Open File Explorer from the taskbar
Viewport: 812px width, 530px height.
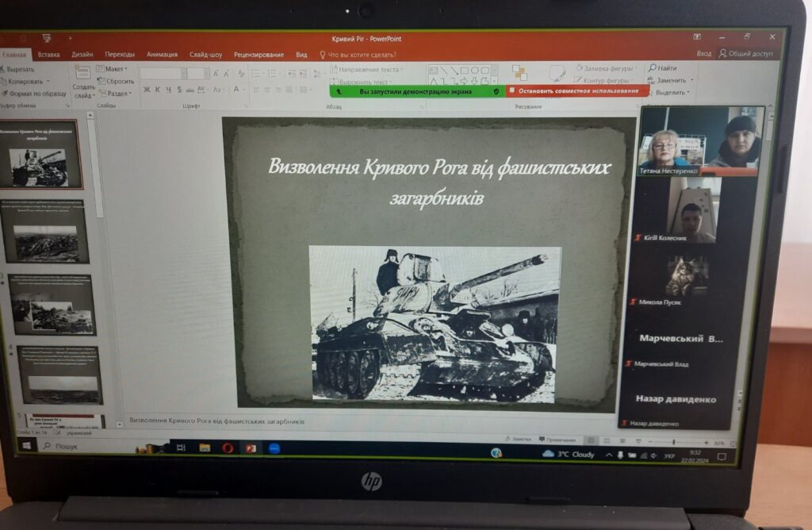pyautogui.click(x=205, y=447)
